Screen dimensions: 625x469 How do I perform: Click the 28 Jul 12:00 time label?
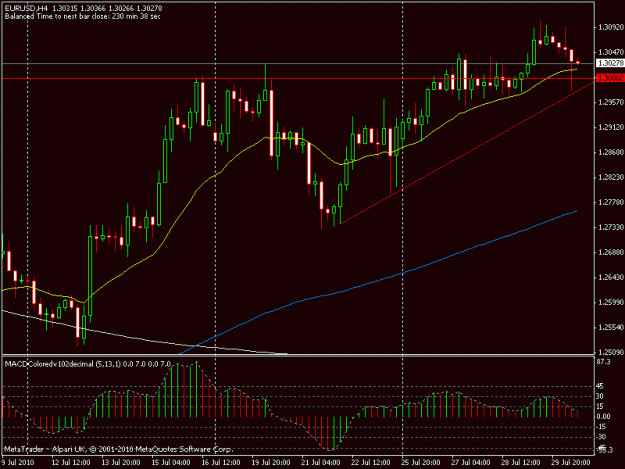521,463
